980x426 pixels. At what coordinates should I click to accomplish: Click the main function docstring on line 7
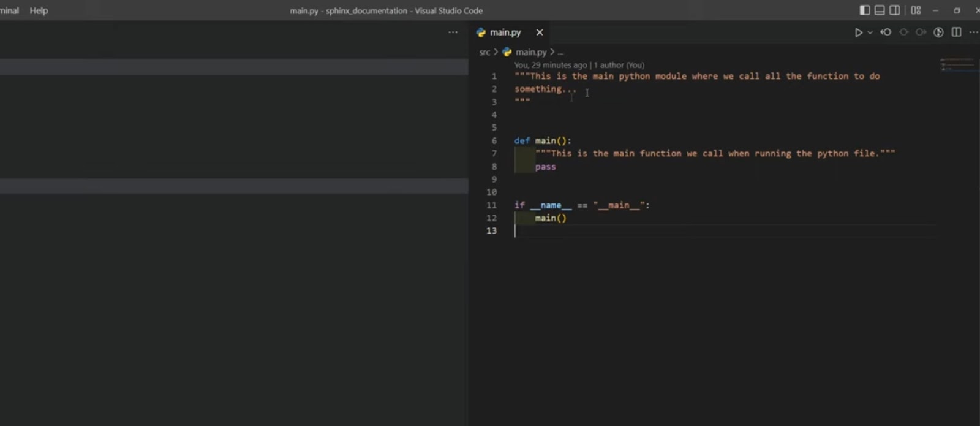point(715,153)
